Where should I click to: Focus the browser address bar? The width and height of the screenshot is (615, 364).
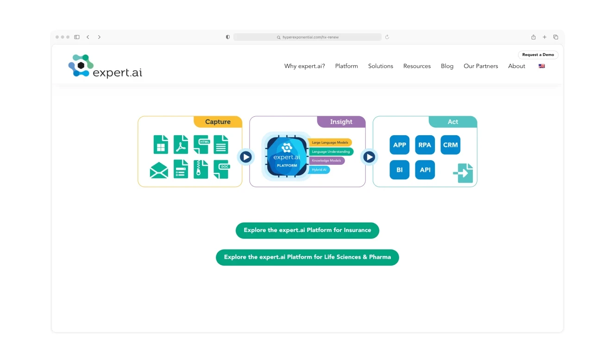307,37
